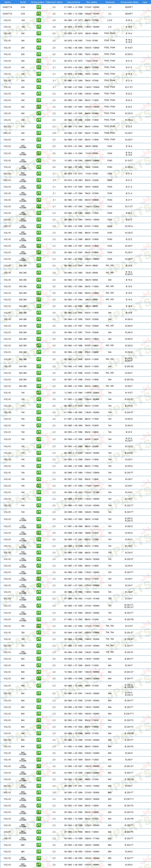Click body cell 965 in 960 Kombi B 204 FT row

[x=109, y=858]
